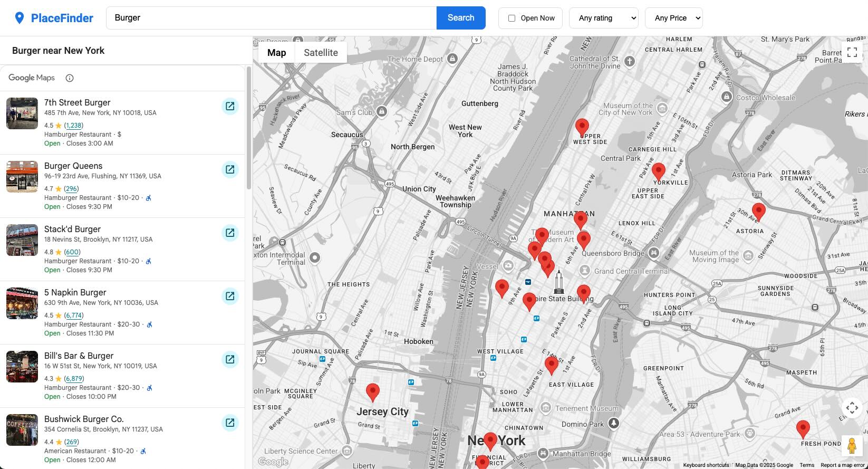Switch to Satellite map view
The width and height of the screenshot is (868, 469).
click(321, 53)
